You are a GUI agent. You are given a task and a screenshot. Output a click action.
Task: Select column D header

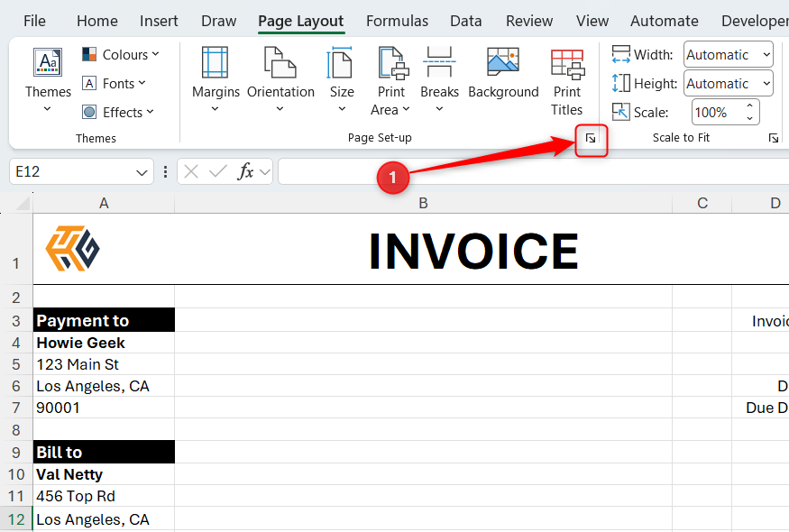point(761,203)
